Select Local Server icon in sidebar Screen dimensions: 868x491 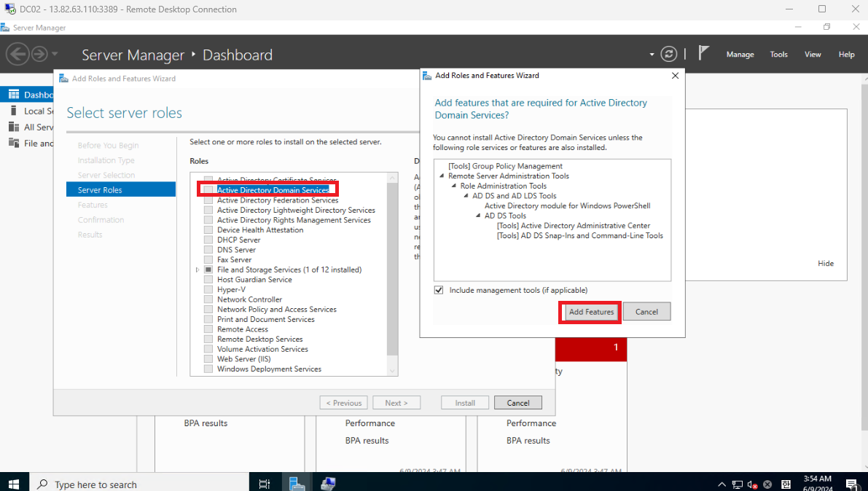pos(14,111)
